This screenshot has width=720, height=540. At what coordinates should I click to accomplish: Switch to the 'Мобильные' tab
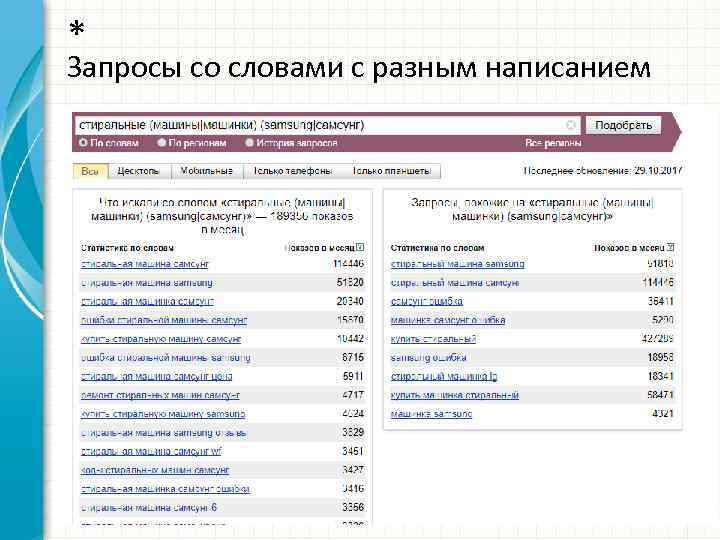click(x=207, y=171)
